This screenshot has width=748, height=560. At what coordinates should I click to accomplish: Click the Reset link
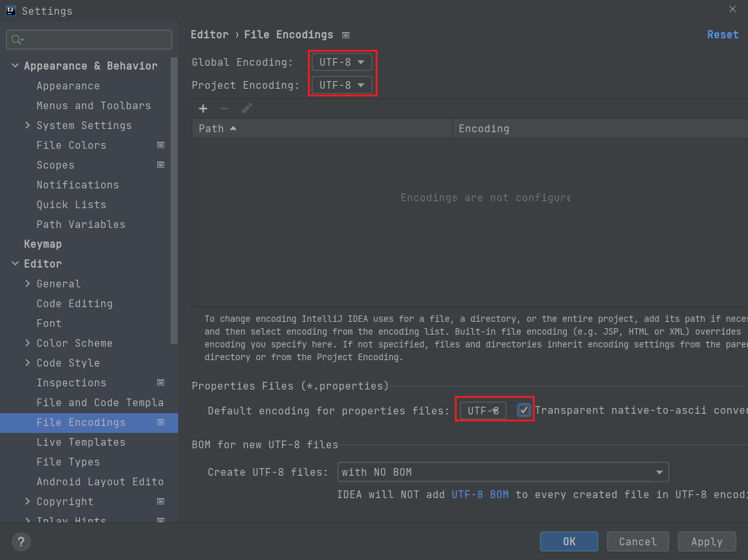(722, 34)
